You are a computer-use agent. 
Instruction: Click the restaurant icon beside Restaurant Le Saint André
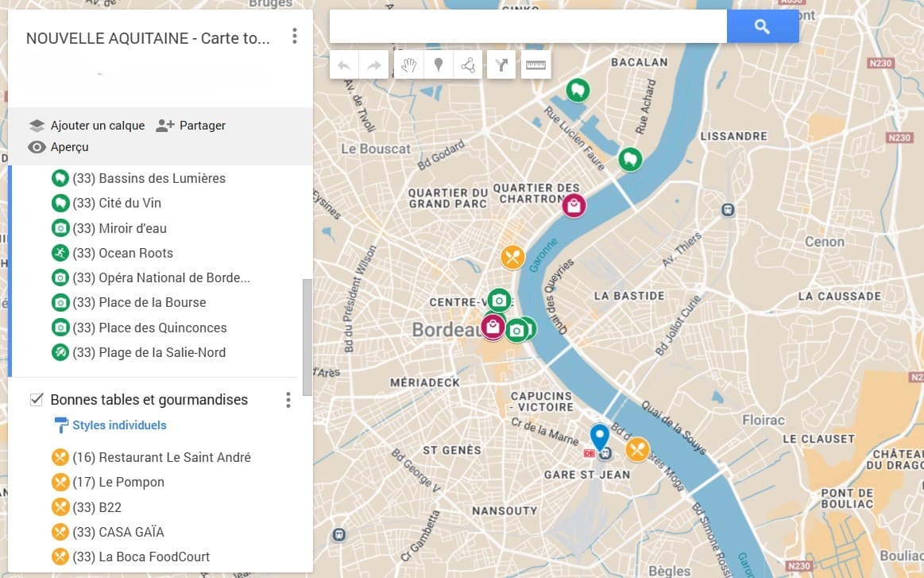[x=60, y=457]
